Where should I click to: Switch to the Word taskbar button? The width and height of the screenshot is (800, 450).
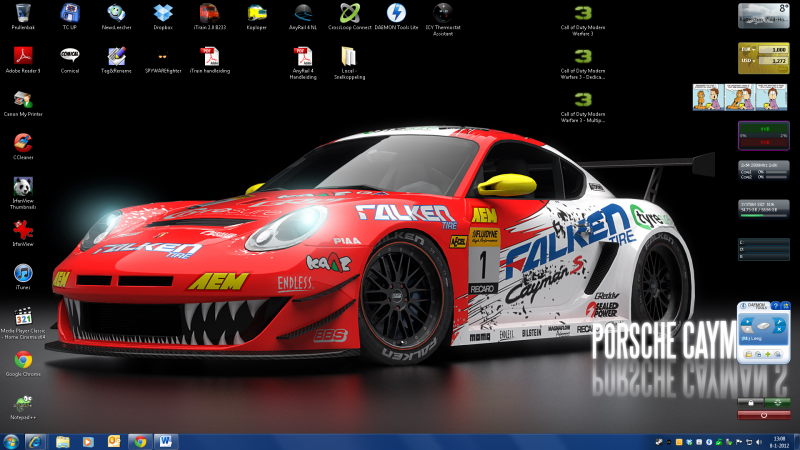click(166, 442)
